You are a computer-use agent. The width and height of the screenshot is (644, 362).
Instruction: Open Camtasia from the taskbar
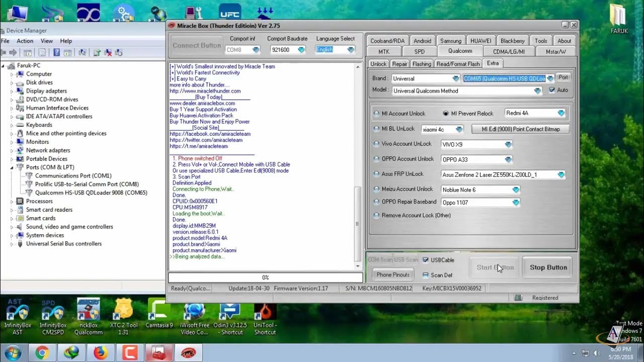[x=130, y=353]
